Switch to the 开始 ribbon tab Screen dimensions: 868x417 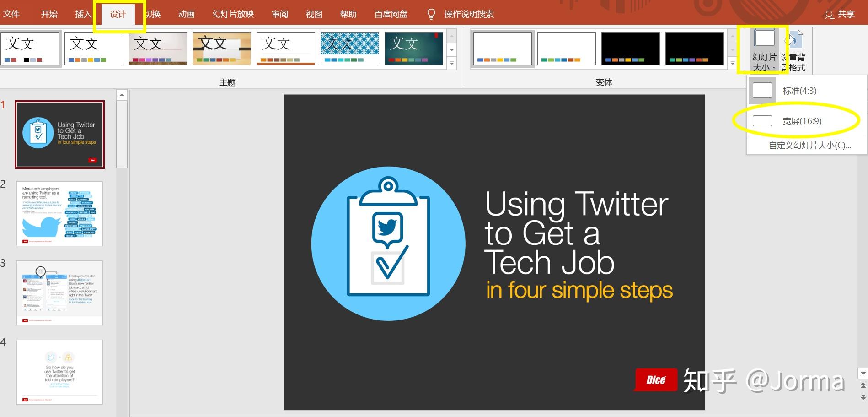(x=49, y=14)
